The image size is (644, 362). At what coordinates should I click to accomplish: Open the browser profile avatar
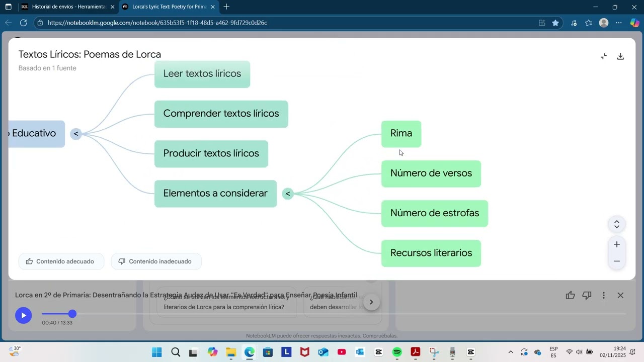point(604,23)
